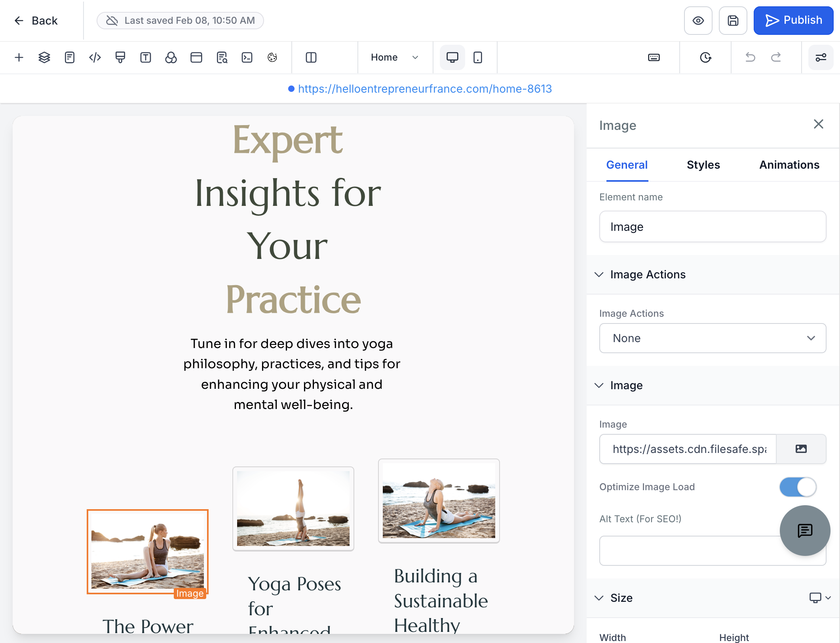Select the headstand yoga image thumbnail
The image size is (840, 643).
(293, 509)
